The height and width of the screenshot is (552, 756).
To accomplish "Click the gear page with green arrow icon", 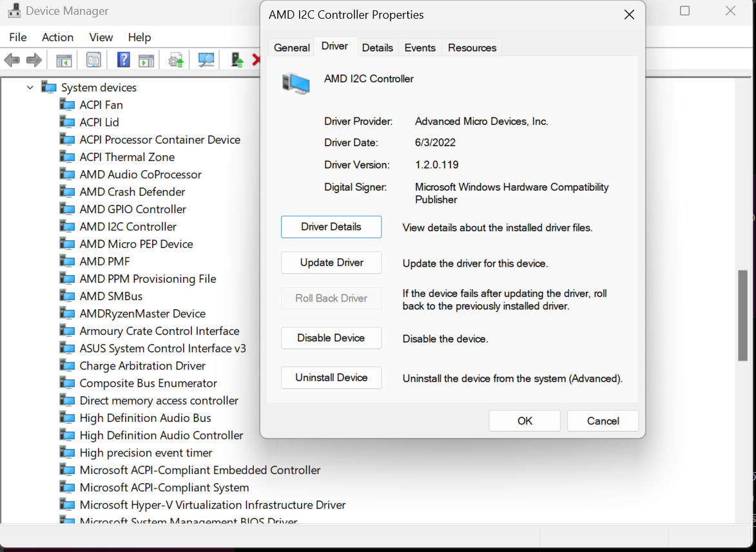I will point(176,61).
